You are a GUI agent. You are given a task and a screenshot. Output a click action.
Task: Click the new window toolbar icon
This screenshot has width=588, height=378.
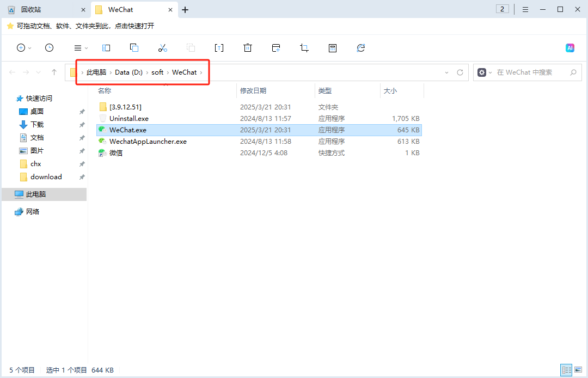[x=276, y=47]
